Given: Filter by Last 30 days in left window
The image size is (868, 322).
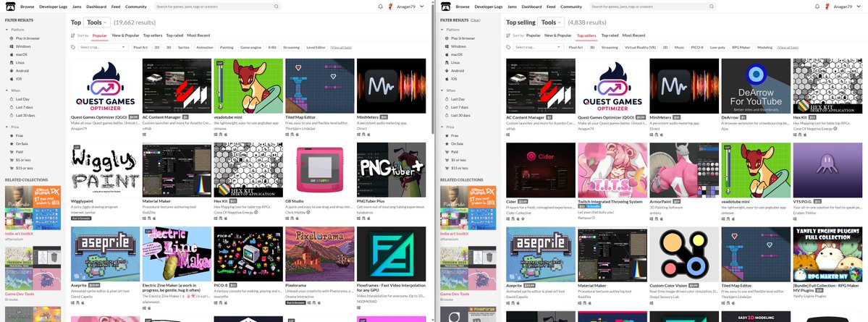Looking at the screenshot, I should 22,116.
